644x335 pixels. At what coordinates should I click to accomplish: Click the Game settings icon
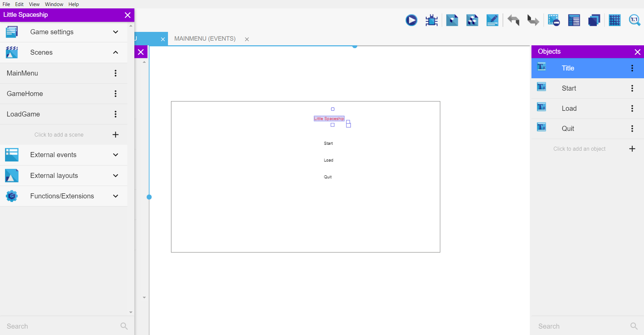tap(12, 32)
